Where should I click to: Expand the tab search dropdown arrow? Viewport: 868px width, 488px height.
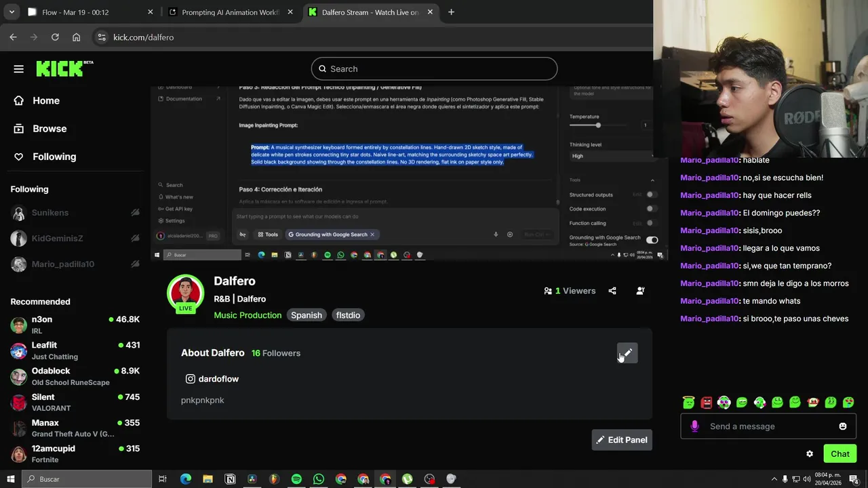12,12
